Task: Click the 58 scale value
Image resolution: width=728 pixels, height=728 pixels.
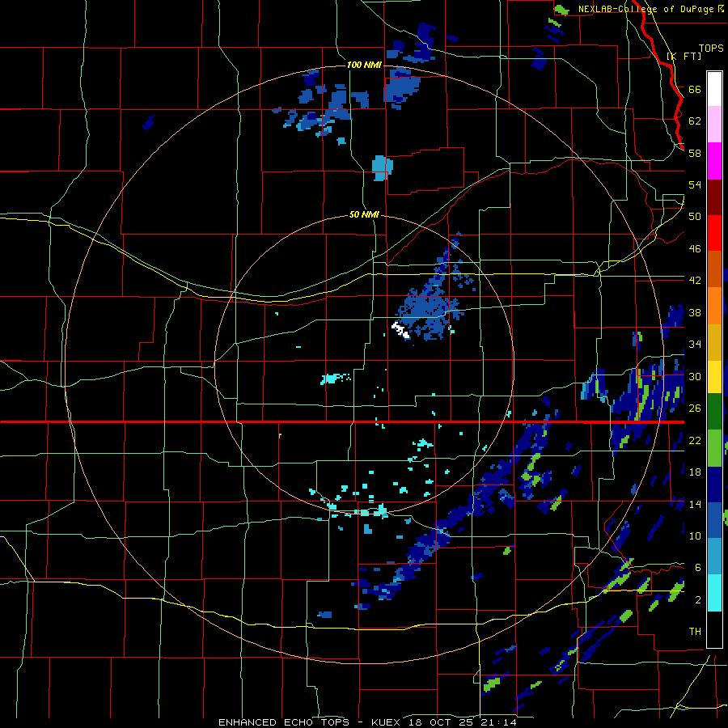Action: [x=695, y=153]
